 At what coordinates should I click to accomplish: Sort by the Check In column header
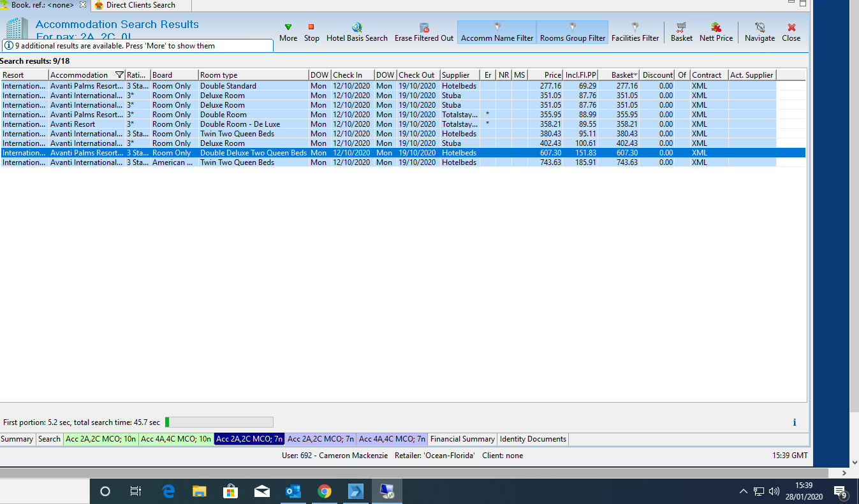click(352, 75)
